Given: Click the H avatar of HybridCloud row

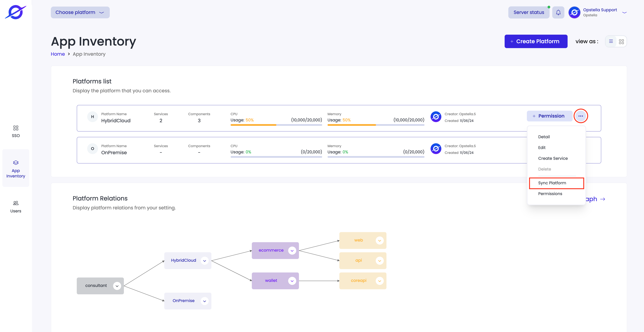Looking at the screenshot, I should click(93, 117).
